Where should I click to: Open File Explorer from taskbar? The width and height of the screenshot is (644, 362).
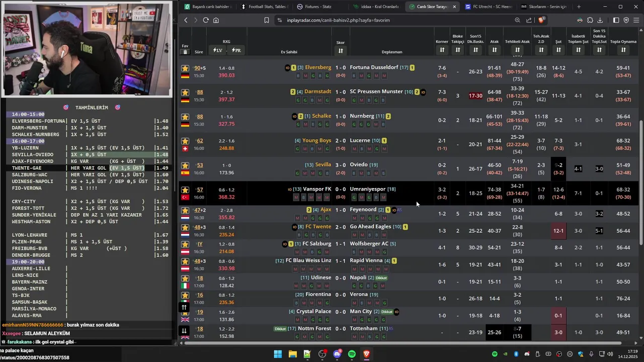292,354
